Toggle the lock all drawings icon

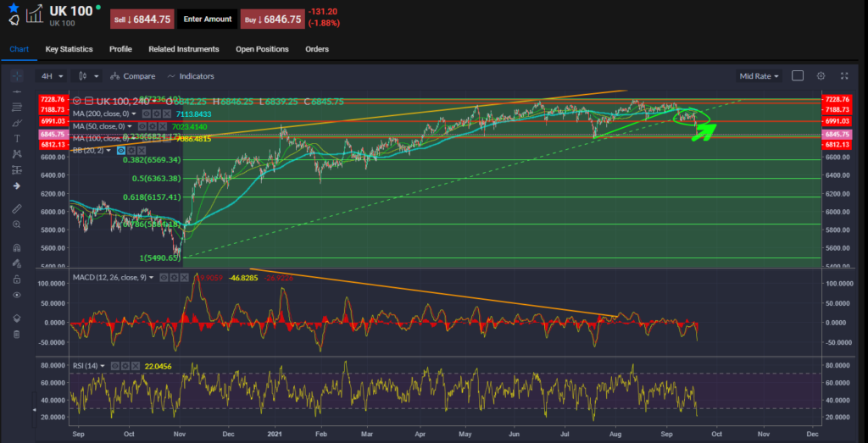click(x=17, y=279)
